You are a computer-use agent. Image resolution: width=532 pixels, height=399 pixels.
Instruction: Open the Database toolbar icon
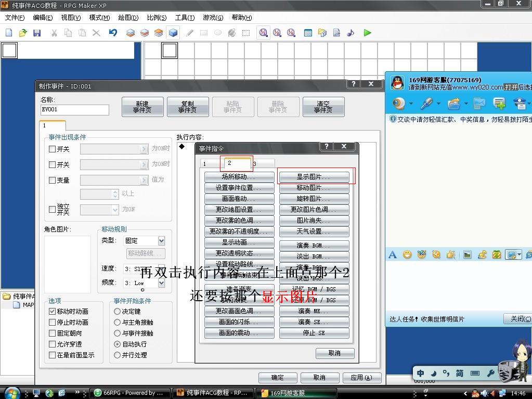point(308,33)
